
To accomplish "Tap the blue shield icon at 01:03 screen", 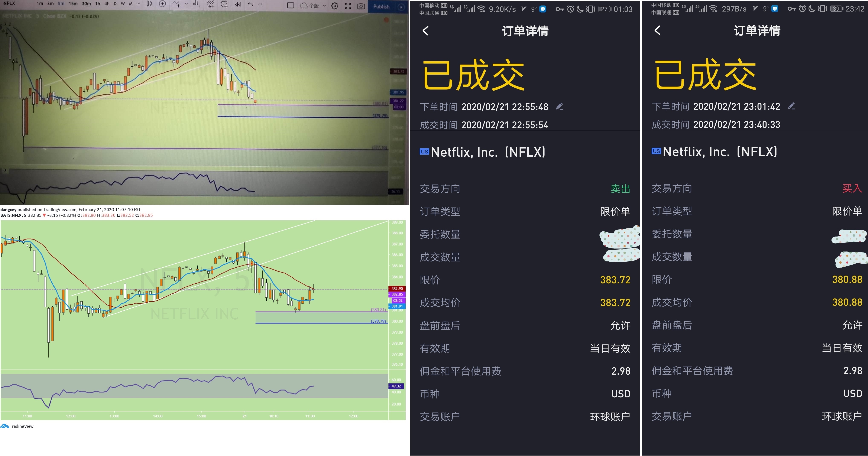I will click(x=543, y=9).
